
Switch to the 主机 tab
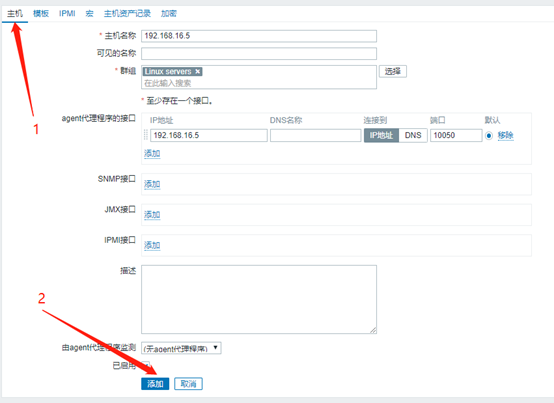(15, 14)
